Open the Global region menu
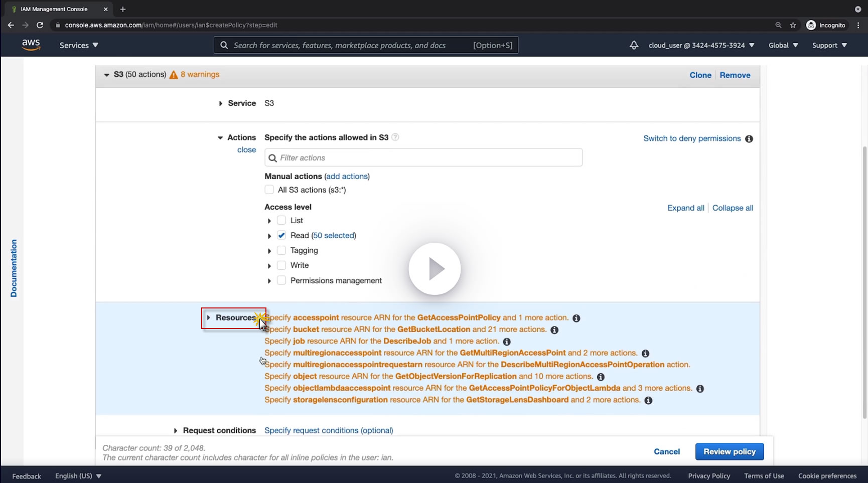 click(783, 45)
